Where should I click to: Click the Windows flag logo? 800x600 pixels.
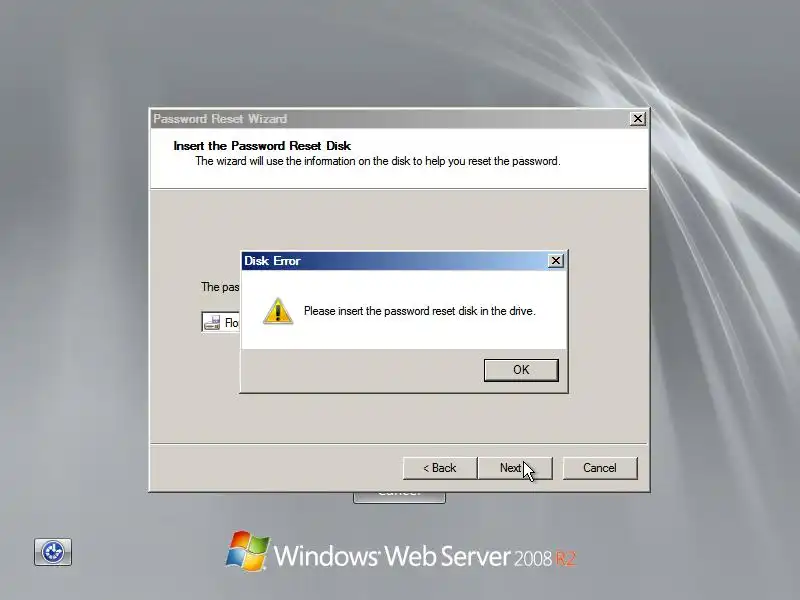coord(247,551)
